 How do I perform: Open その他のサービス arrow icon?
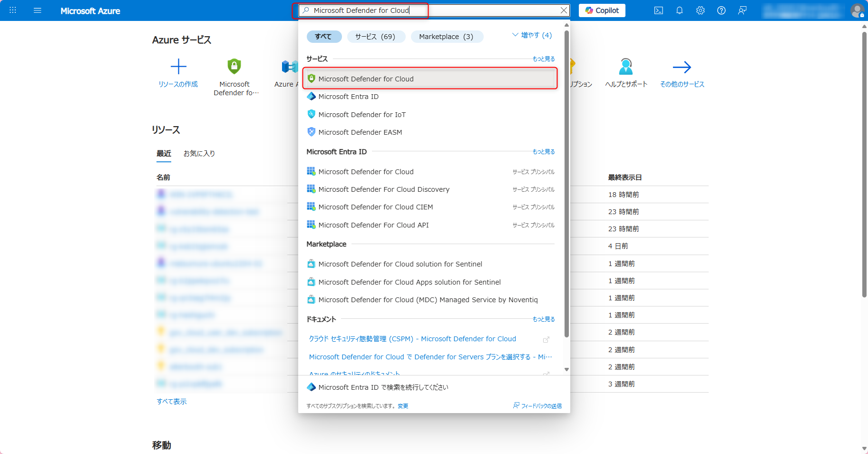pyautogui.click(x=682, y=67)
